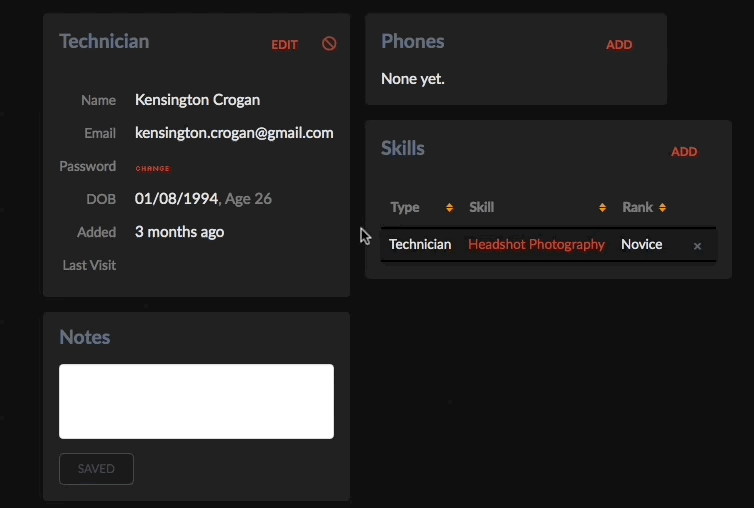Screen dimensions: 754x508
Task: Click the DOB value 01/08/1994
Action: pos(176,199)
